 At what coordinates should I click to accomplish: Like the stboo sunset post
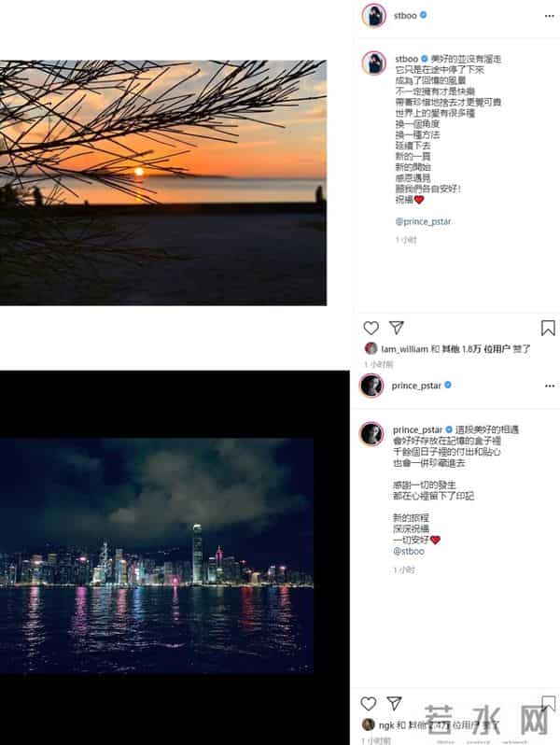coord(371,328)
